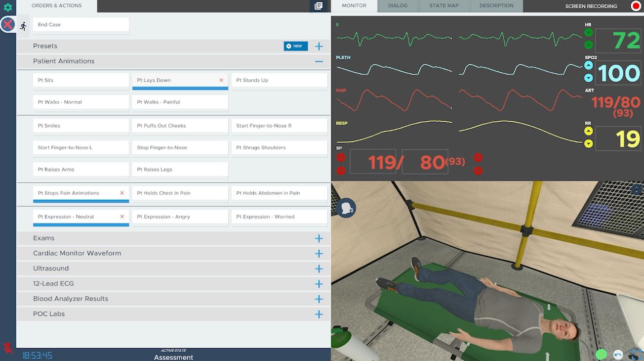Toggle off Pt Lays Down animation
Screen dimensions: 644x361
pyautogui.click(x=221, y=80)
